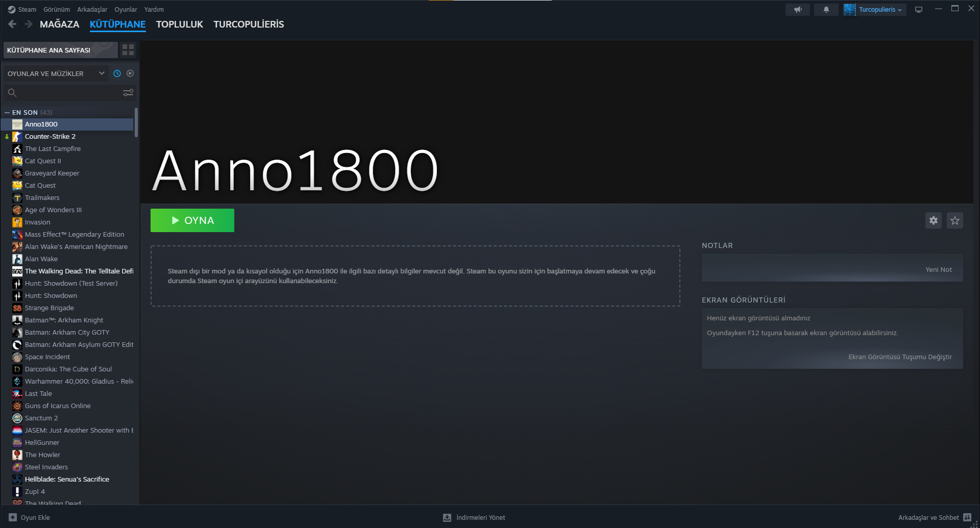This screenshot has width=980, height=528.
Task: Select Hellblade: Senua's Sacrifice
Action: [x=67, y=480]
